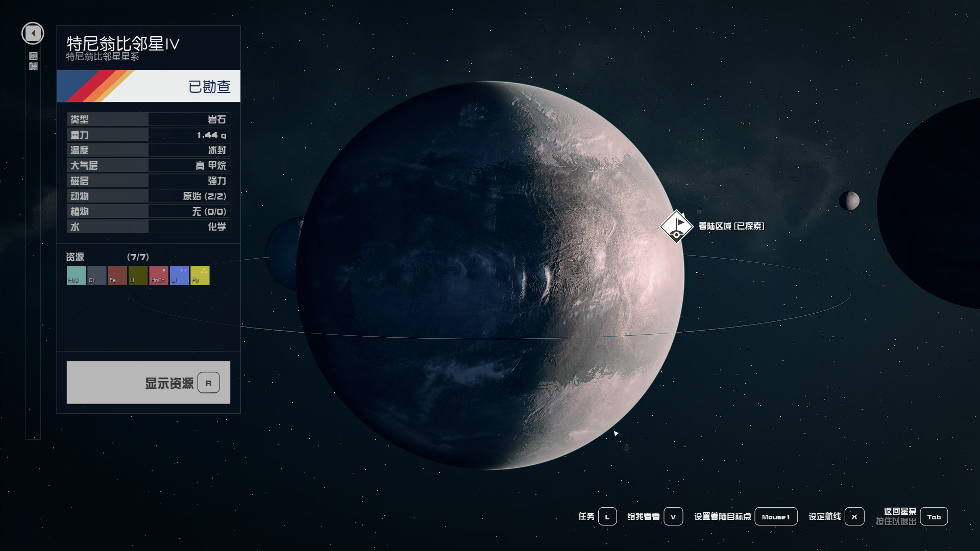Select the dark moon behind the planet's left
Image resolution: width=980 pixels, height=551 pixels.
(282, 254)
